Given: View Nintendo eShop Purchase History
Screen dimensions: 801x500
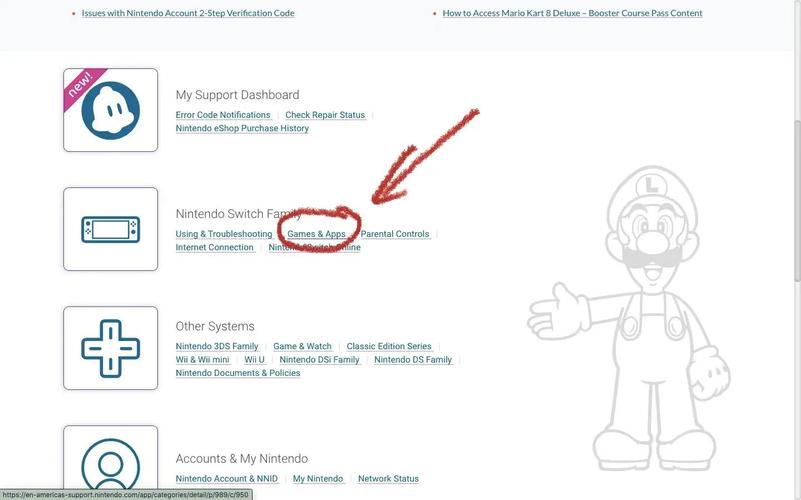Looking at the screenshot, I should coord(242,128).
